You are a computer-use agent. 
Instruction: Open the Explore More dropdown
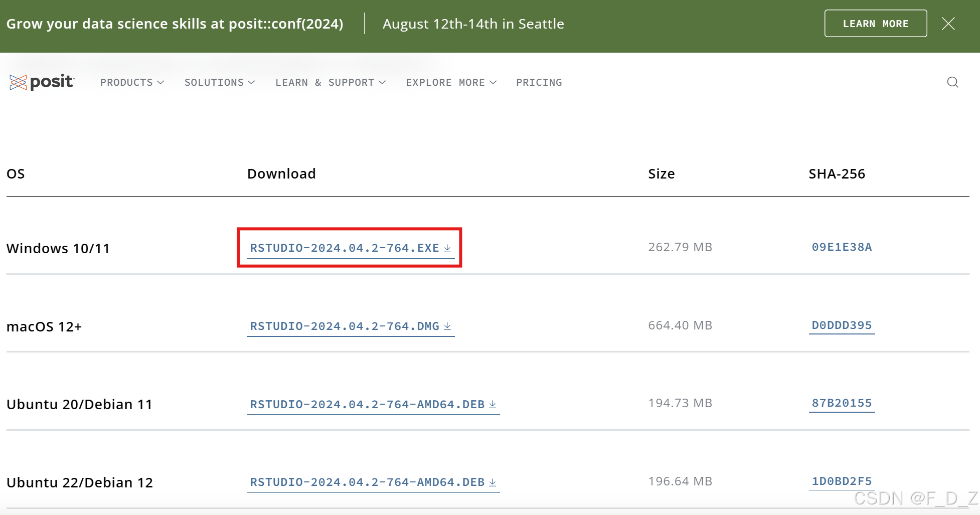pos(451,82)
